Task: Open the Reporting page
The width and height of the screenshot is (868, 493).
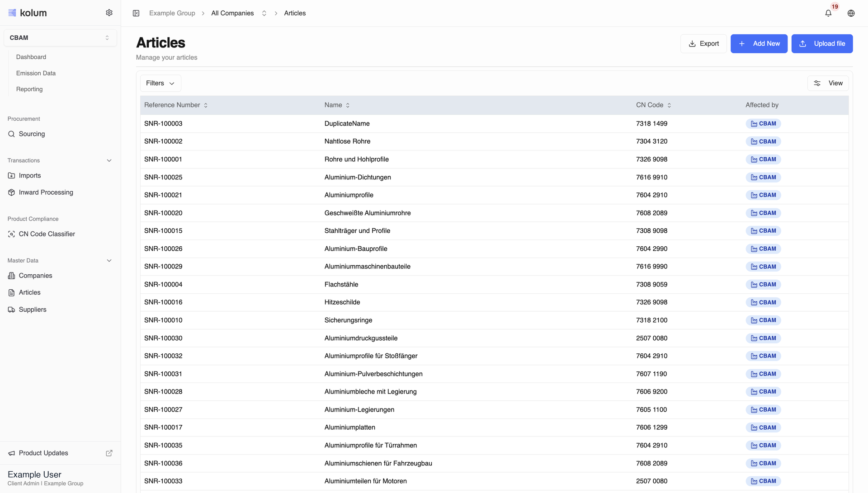Action: coord(29,89)
